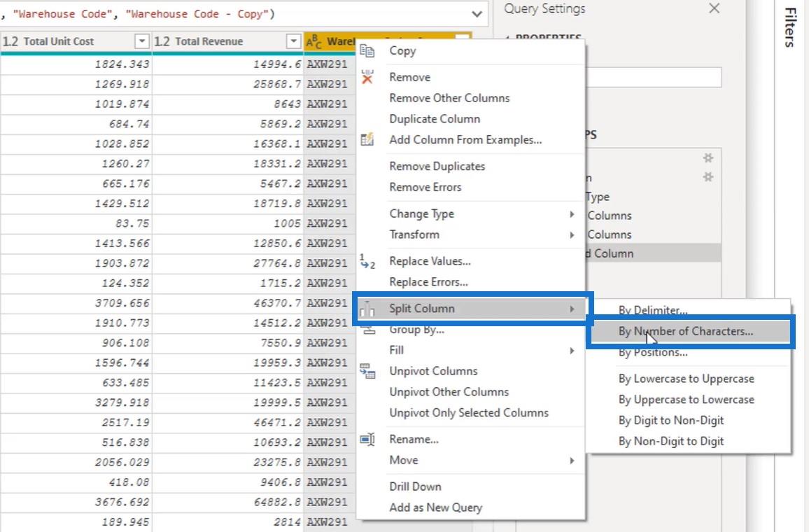This screenshot has height=532, width=809.
Task: Click the red X Remove icon
Action: pyautogui.click(x=367, y=77)
